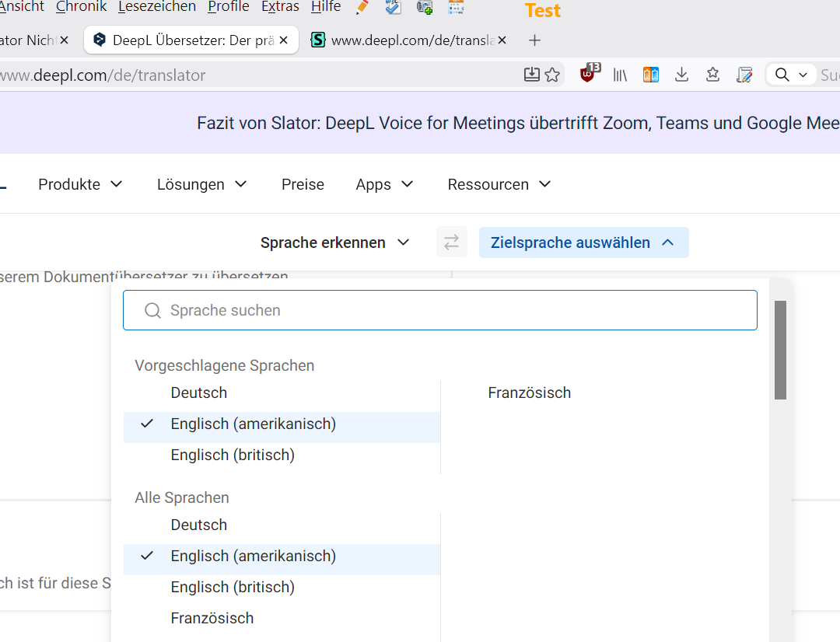Click the Alle Sprachen heading
The height and width of the screenshot is (642, 840).
click(181, 498)
